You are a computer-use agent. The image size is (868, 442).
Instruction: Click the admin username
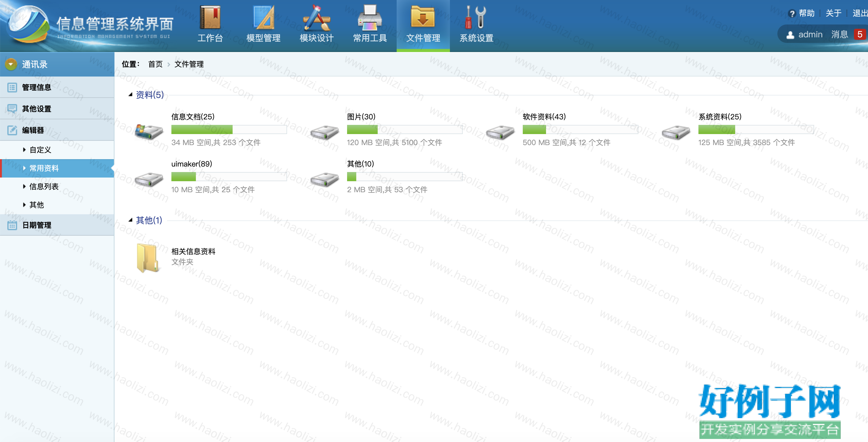tap(810, 34)
